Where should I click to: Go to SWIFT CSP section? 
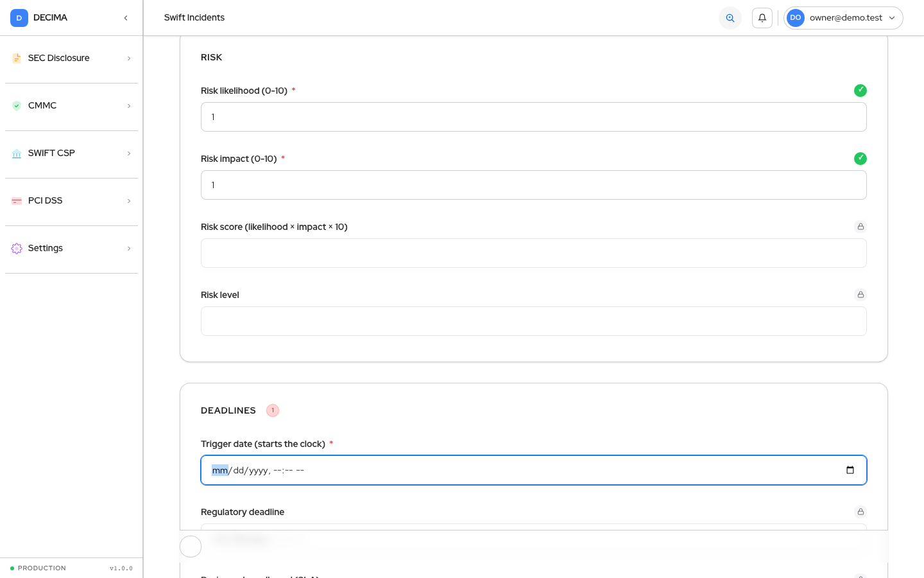[x=72, y=153]
